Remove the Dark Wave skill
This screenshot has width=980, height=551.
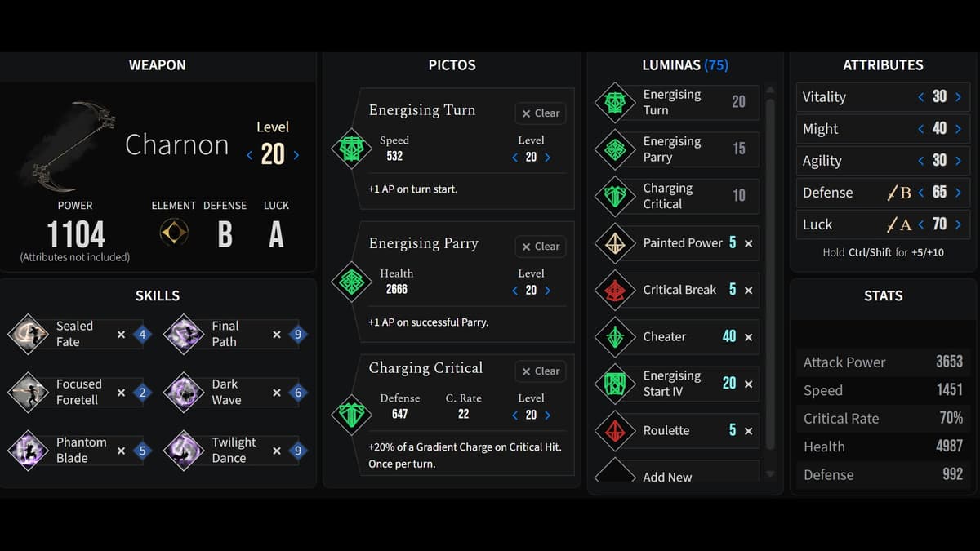click(277, 393)
